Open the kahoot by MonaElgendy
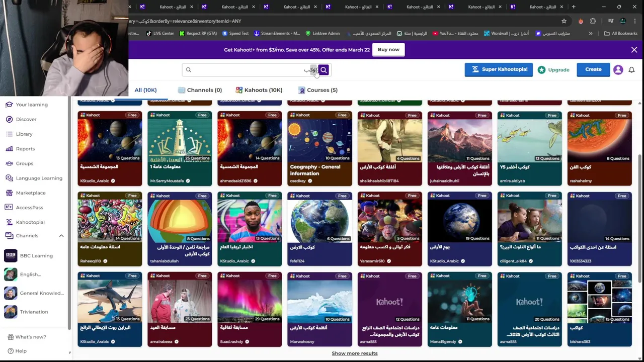The height and width of the screenshot is (362, 644). coord(459,309)
